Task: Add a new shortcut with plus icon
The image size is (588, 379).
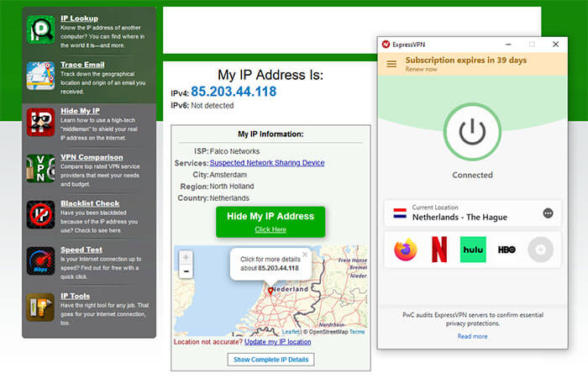Action: tap(540, 250)
